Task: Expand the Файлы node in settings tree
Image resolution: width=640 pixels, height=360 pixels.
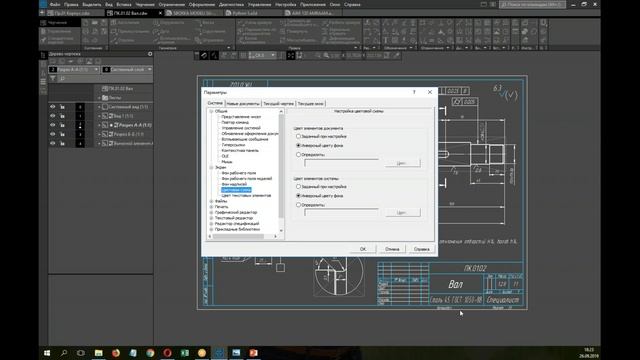Action: pyautogui.click(x=211, y=201)
